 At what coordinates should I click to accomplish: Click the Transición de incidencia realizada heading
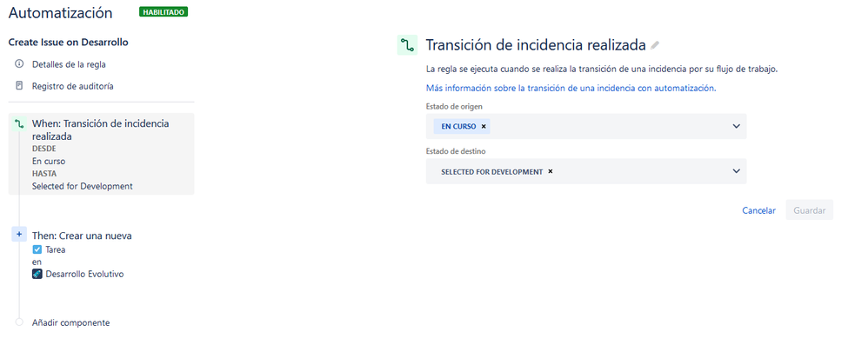pyautogui.click(x=536, y=45)
